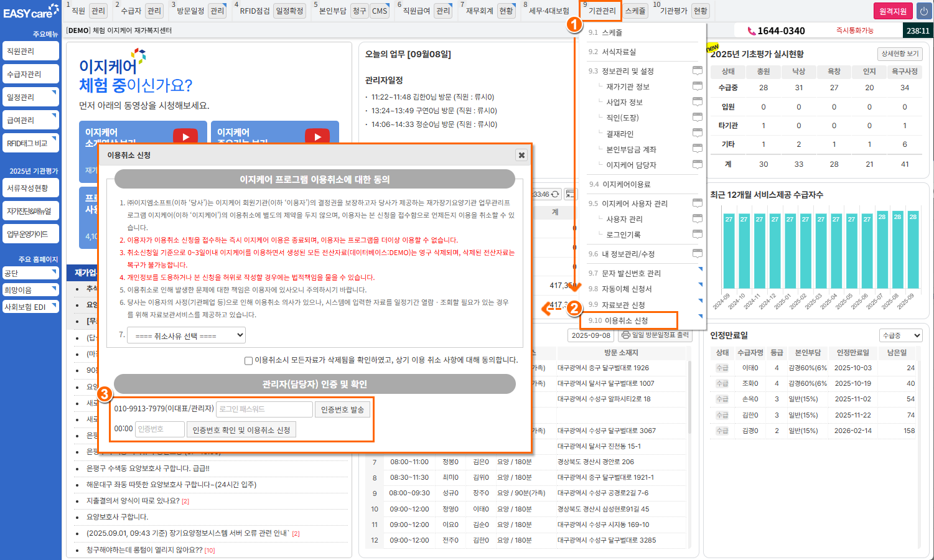Play the 이지케어 소개영상 YouTube video
Screen dimensions: 934x560
185,136
